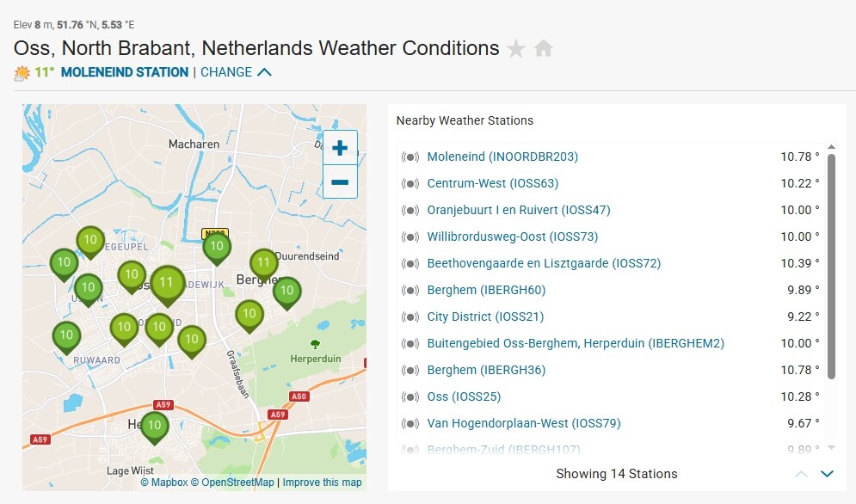The height and width of the screenshot is (504, 856).
Task: Show previous stations with up chevron
Action: click(x=802, y=474)
